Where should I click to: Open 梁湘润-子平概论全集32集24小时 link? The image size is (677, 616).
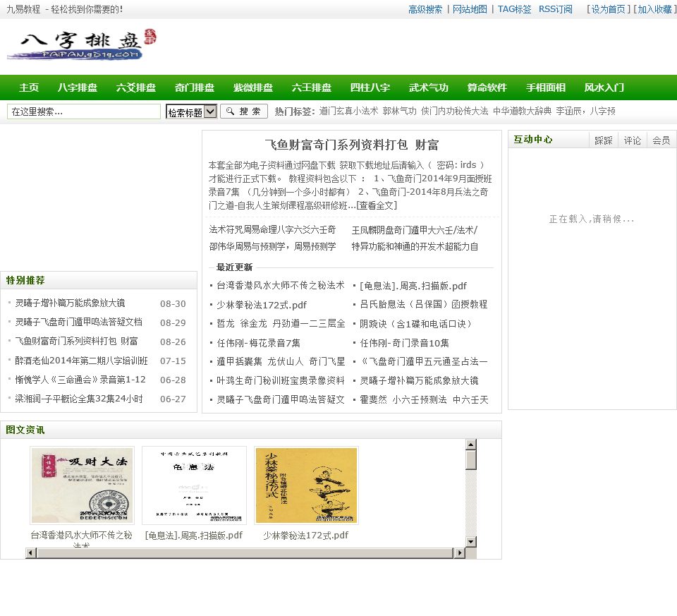tap(79, 399)
